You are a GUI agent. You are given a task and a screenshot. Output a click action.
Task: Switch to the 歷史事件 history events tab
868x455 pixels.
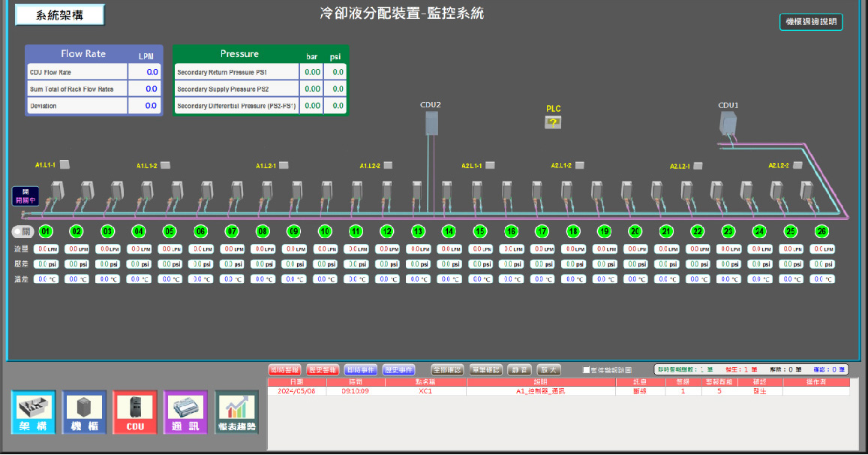[x=398, y=370]
